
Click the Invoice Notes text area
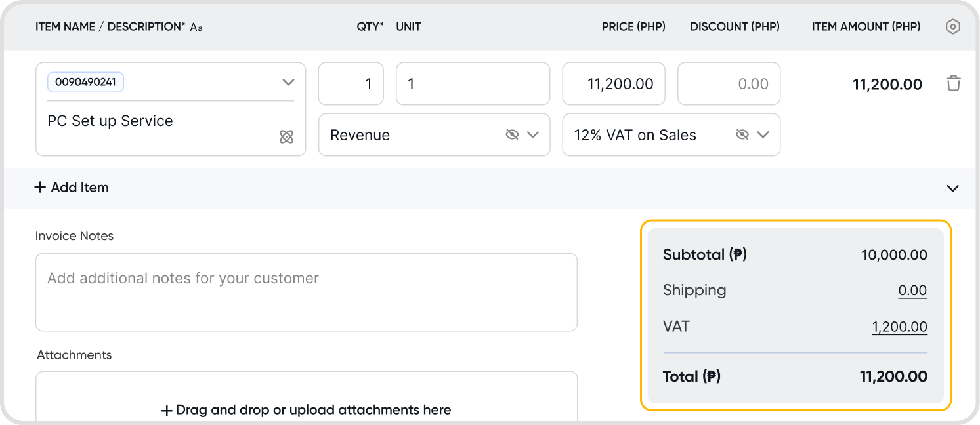click(x=306, y=292)
